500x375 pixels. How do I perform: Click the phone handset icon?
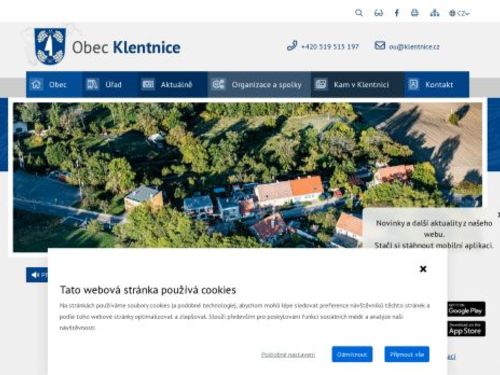[292, 46]
